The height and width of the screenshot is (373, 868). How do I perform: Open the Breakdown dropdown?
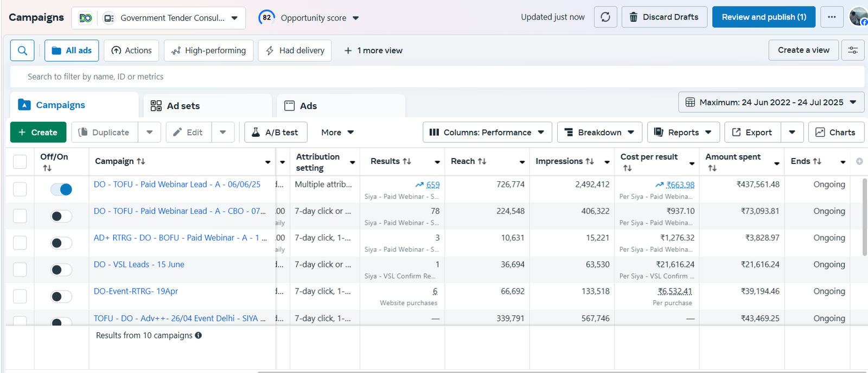pyautogui.click(x=599, y=132)
